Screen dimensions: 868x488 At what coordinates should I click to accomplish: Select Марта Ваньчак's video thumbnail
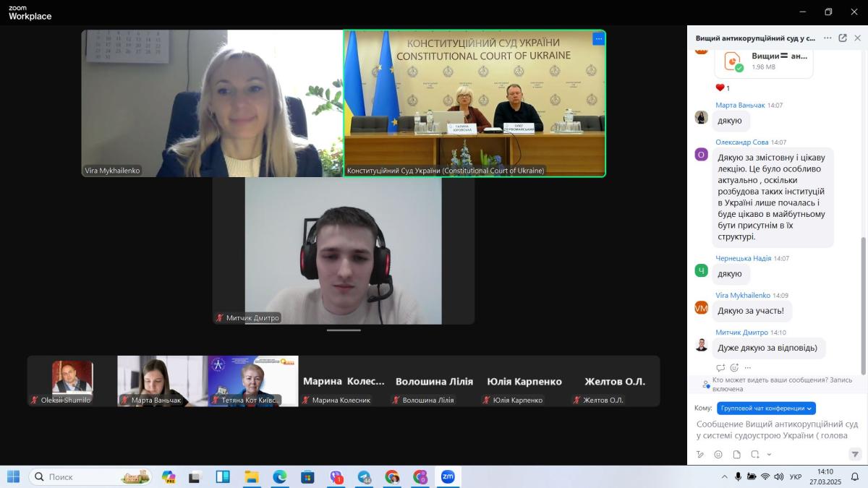pyautogui.click(x=162, y=380)
